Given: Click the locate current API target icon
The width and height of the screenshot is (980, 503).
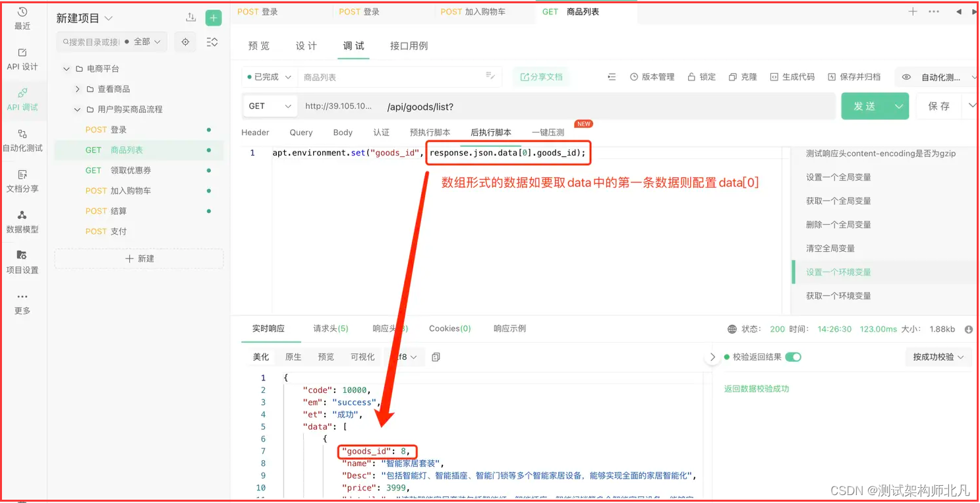Looking at the screenshot, I should pyautogui.click(x=185, y=42).
